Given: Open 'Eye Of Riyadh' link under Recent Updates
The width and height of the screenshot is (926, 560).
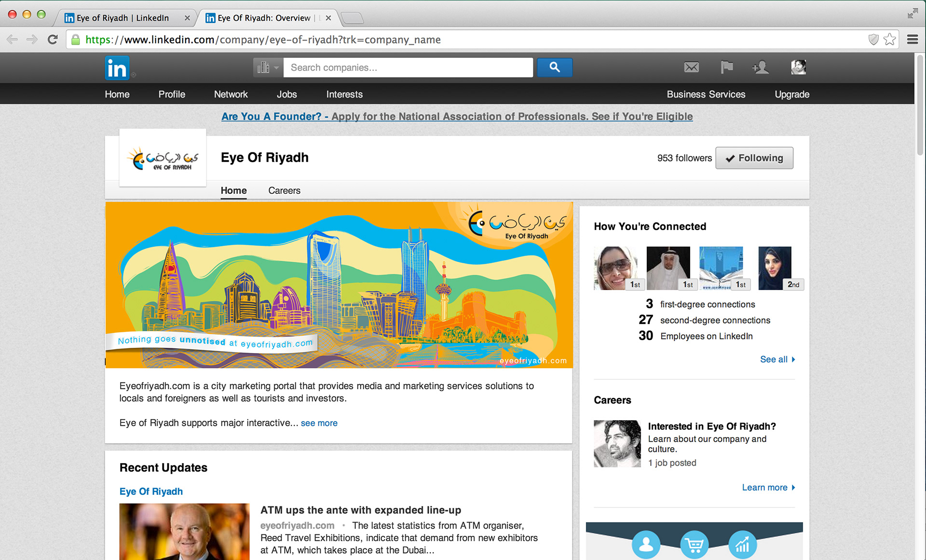Looking at the screenshot, I should point(151,492).
